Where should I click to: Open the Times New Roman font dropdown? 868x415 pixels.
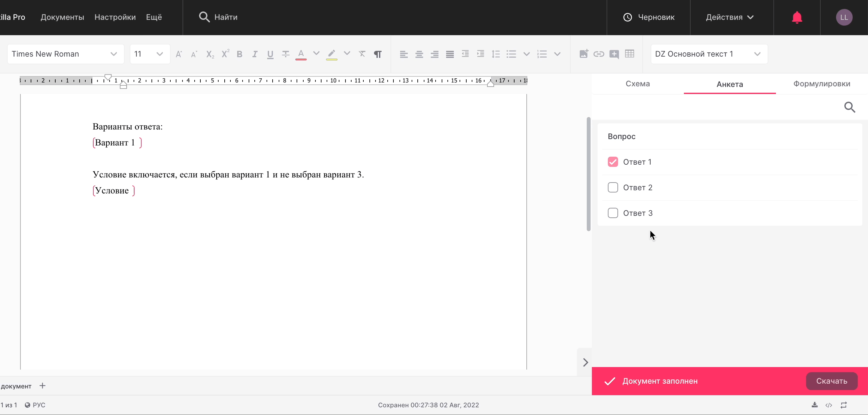click(x=65, y=54)
